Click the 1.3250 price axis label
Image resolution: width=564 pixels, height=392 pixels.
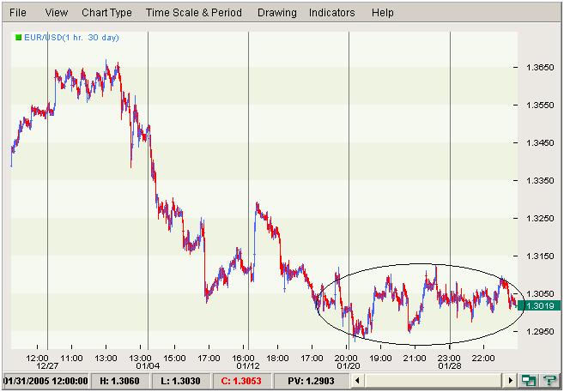coord(540,219)
